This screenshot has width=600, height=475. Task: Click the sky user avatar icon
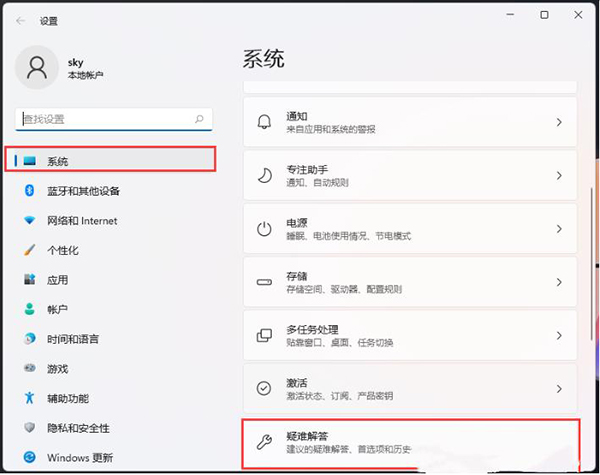click(x=37, y=67)
